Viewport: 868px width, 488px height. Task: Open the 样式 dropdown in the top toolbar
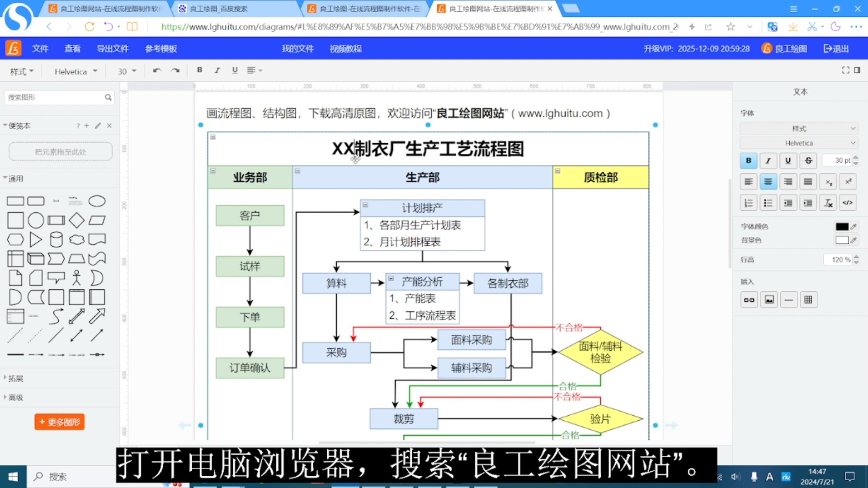[22, 71]
